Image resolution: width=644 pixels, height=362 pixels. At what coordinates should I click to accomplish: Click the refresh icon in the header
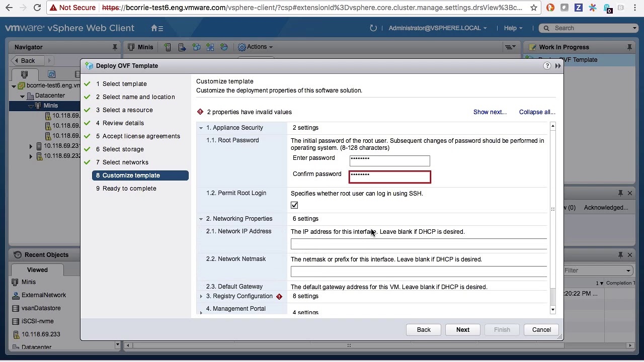pyautogui.click(x=373, y=28)
